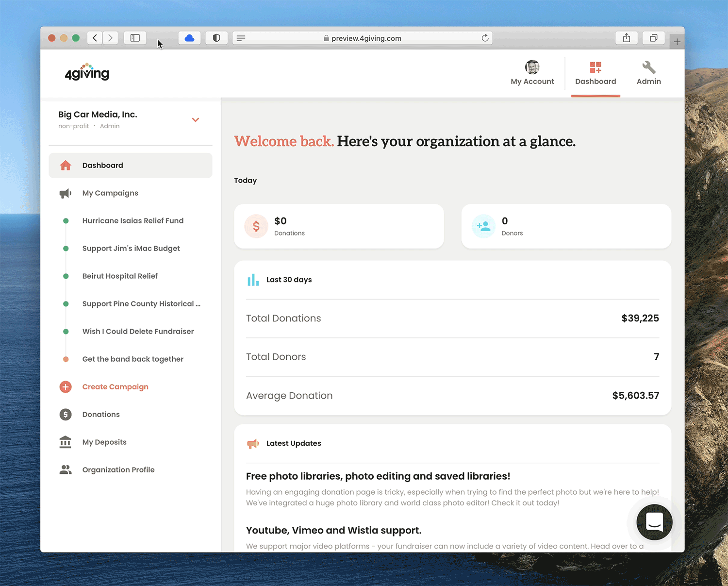
Task: Go back with Safari's back arrow
Action: (95, 38)
